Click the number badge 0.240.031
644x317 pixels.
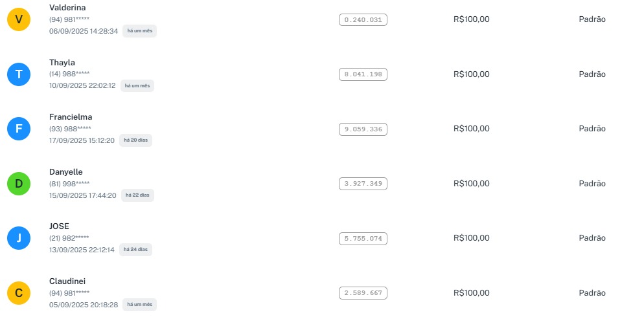click(x=363, y=20)
